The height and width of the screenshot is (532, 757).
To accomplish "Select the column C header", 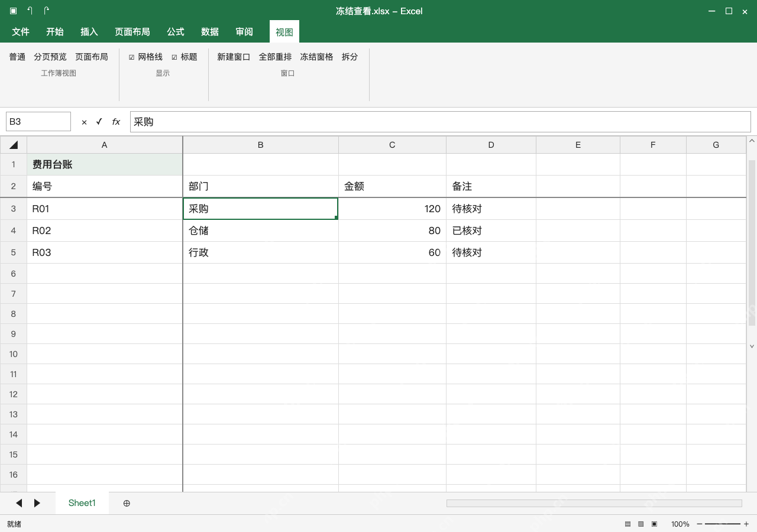I will 392,145.
